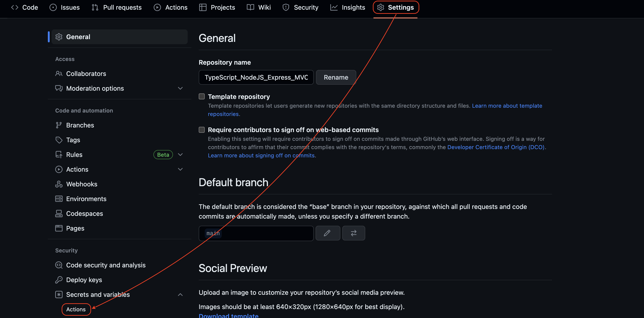The width and height of the screenshot is (644, 318).
Task: Click the Repository name text field
Action: coord(256,77)
